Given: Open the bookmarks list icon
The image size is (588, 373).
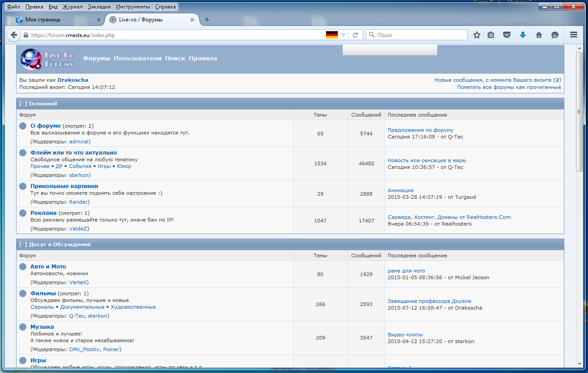Looking at the screenshot, I should (x=491, y=35).
